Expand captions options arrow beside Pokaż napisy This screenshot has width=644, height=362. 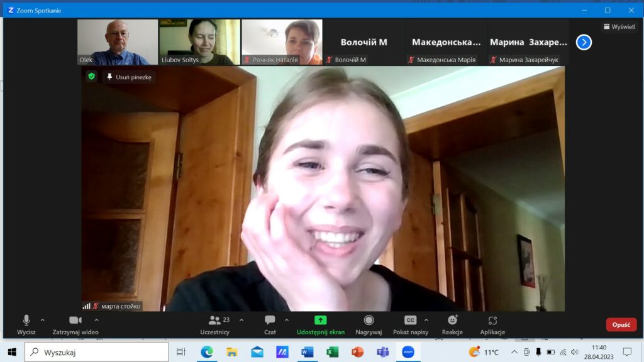pos(426,320)
